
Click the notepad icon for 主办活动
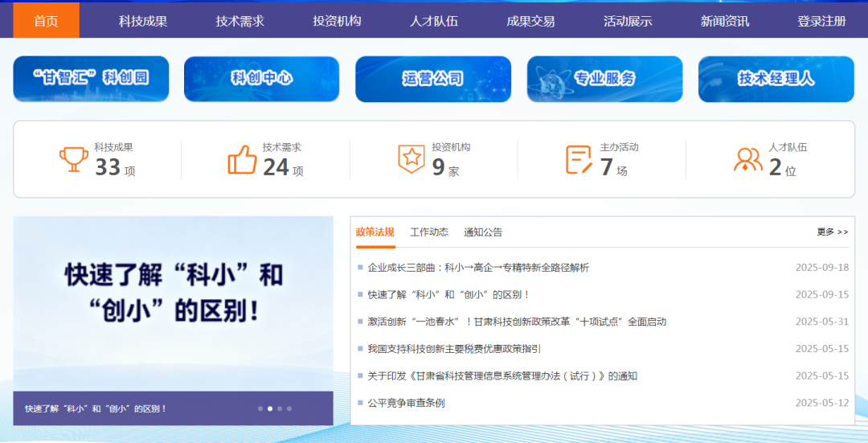point(579,159)
